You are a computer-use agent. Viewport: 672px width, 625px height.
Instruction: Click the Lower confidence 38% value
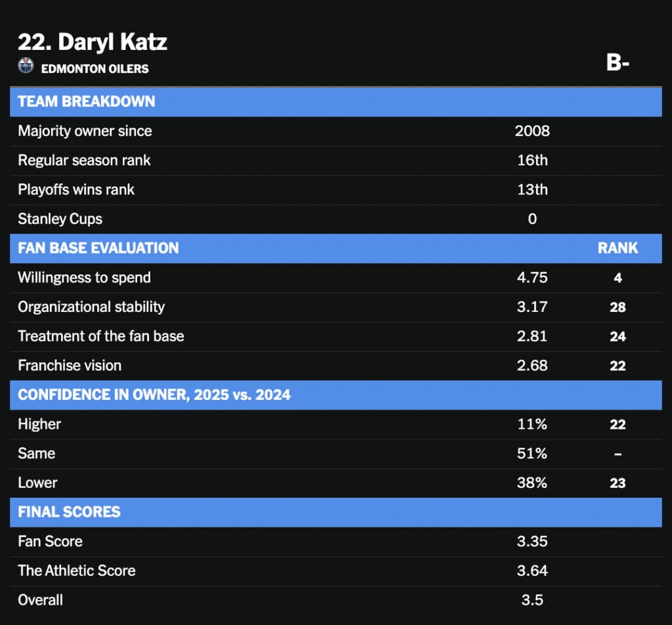532,483
